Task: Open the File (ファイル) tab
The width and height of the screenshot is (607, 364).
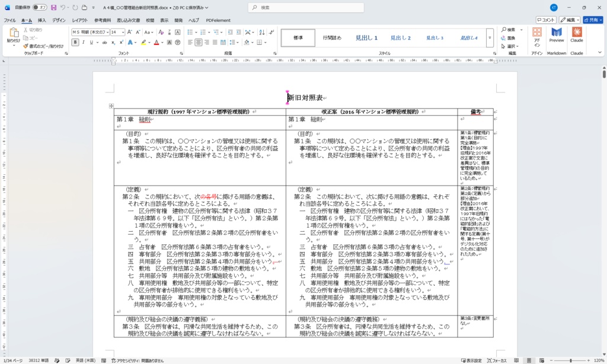Action: [x=9, y=20]
